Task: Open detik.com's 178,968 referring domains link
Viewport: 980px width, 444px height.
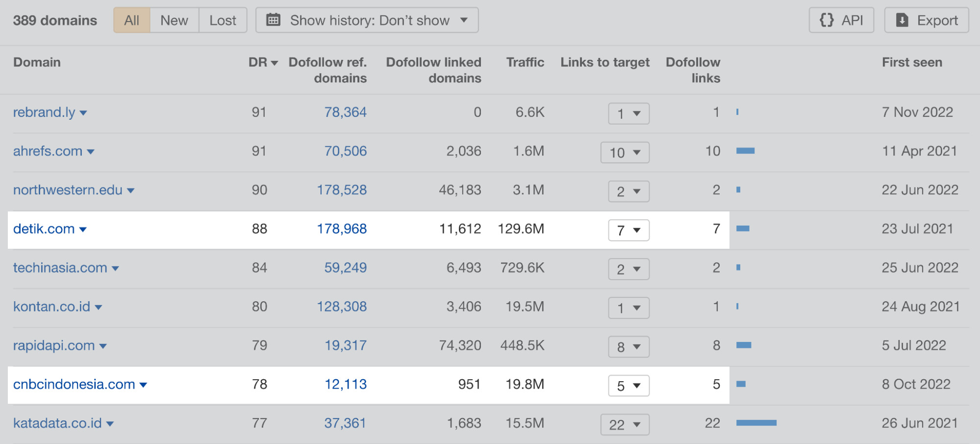Action: click(343, 229)
